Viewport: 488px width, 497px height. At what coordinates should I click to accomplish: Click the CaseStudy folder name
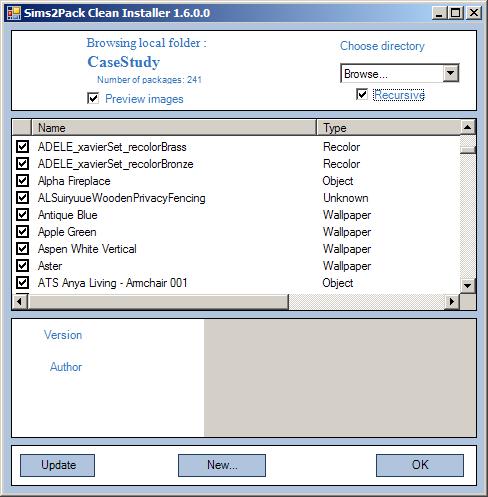(124, 62)
